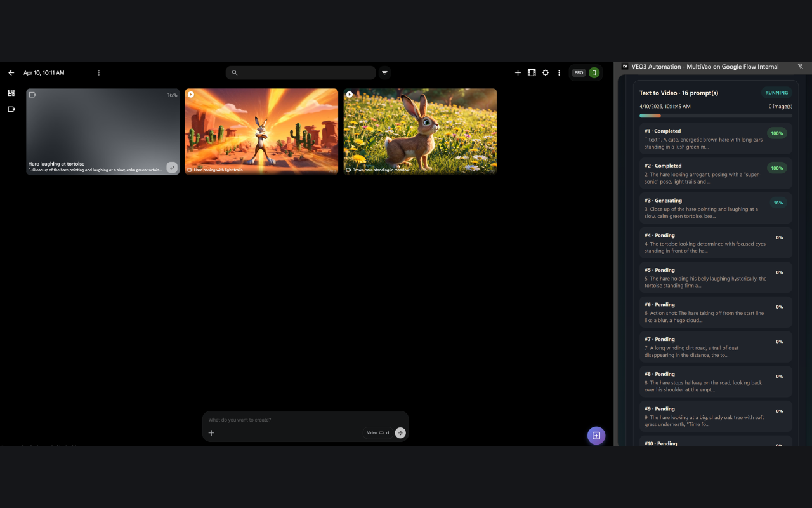812x508 pixels.
Task: Click the 16% badge on prompt #3
Action: (778, 203)
